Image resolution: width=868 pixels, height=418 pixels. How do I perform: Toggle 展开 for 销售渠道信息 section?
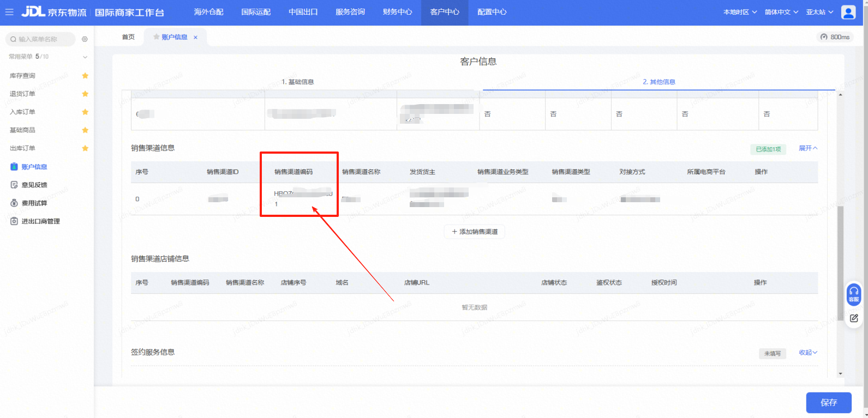pos(808,148)
